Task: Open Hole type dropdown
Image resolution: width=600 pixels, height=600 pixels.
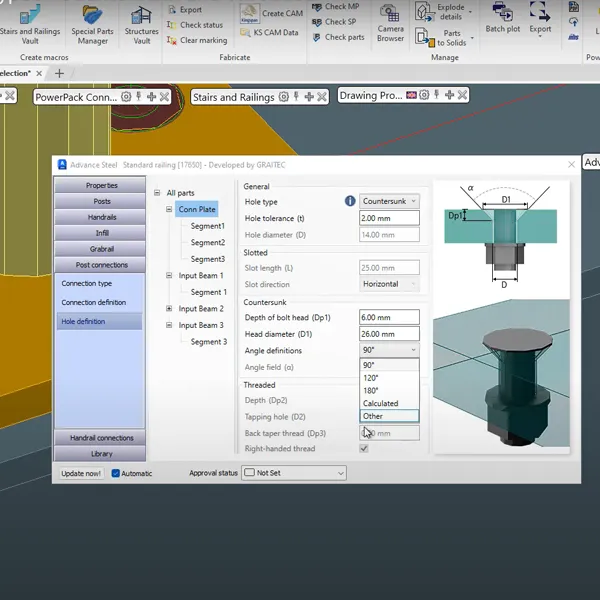Action: (389, 201)
